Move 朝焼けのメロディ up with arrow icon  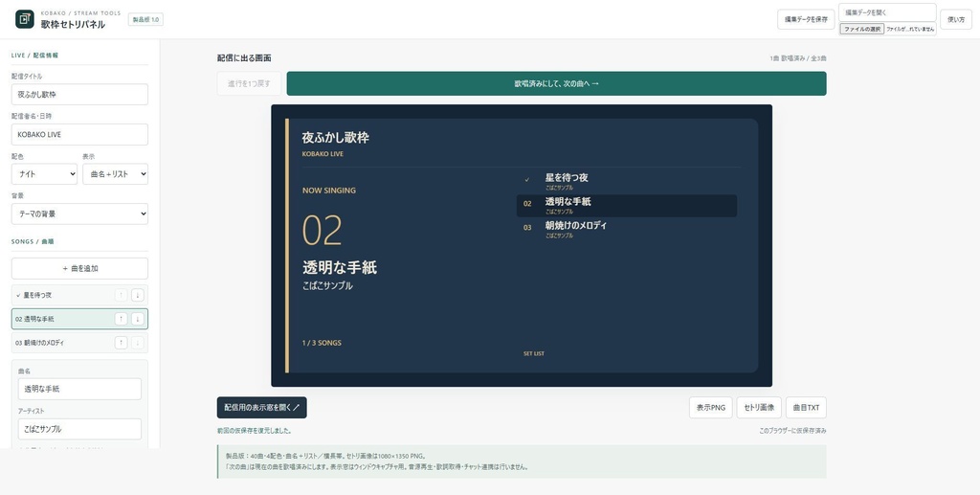122,343
